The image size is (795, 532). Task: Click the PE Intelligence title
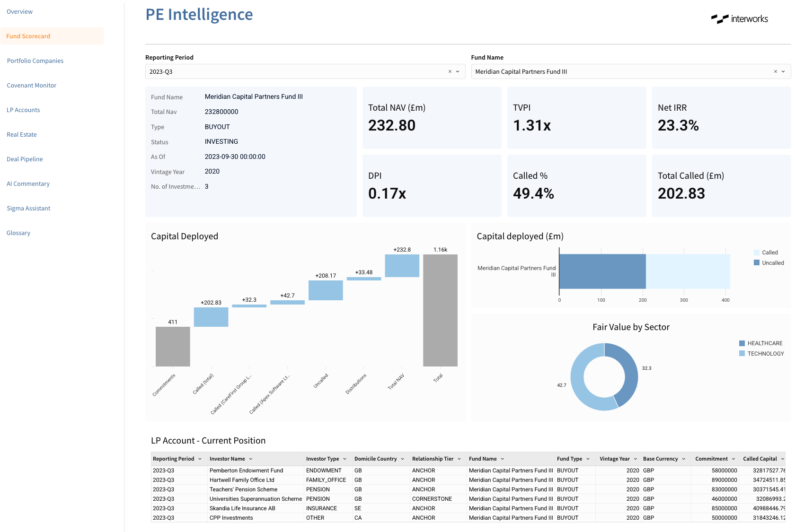point(199,15)
